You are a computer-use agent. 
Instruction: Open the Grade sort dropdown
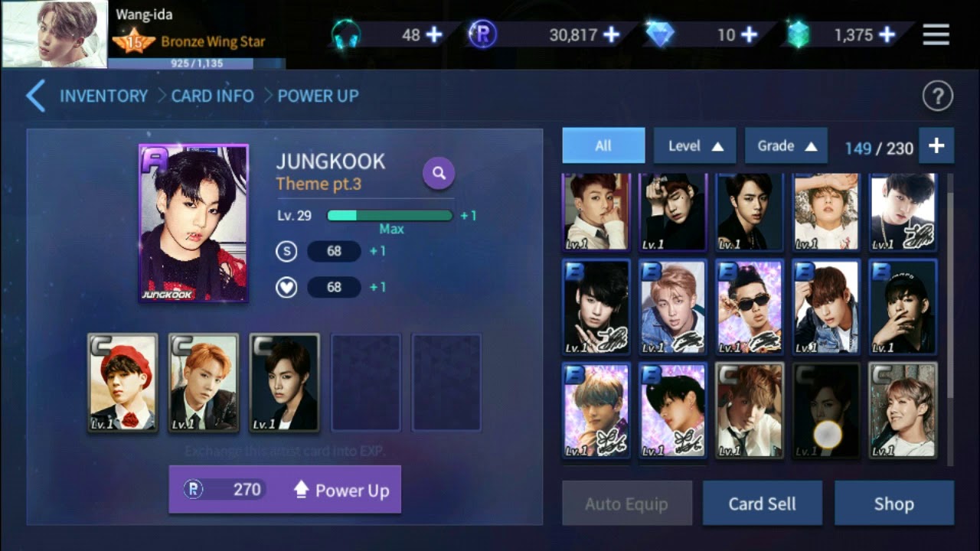click(x=786, y=145)
